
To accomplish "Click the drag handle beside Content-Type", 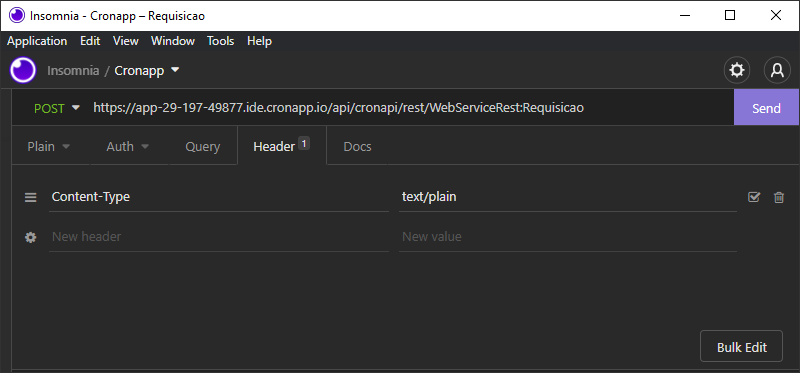I will click(31, 197).
